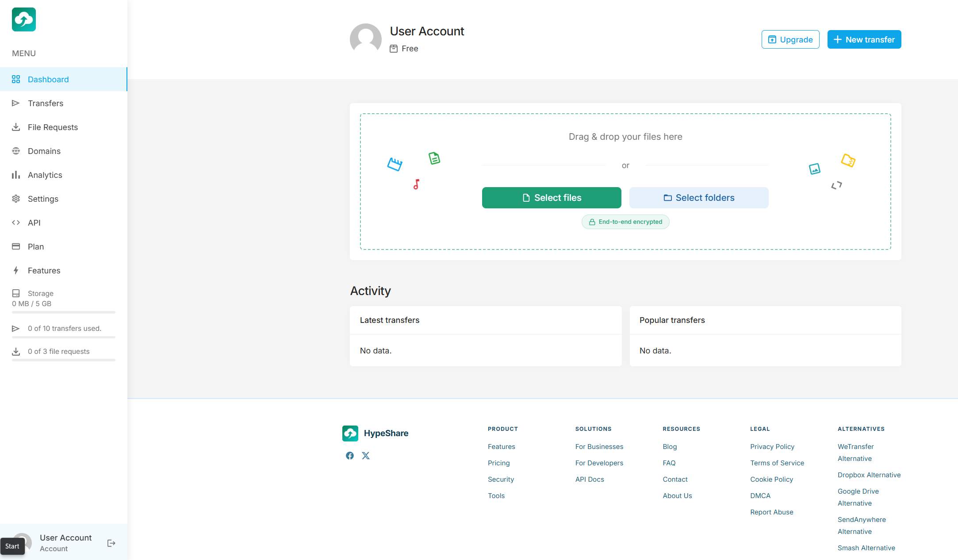The height and width of the screenshot is (560, 958).
Task: Click the Free plan label under User Account
Action: (410, 49)
